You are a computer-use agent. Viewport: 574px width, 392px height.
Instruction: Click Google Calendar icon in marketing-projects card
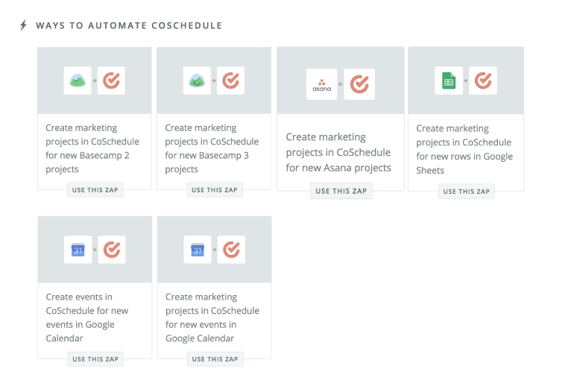coord(198,250)
